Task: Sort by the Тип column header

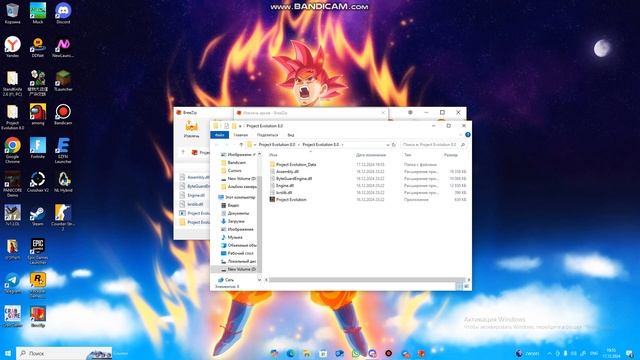Action: tap(407, 155)
